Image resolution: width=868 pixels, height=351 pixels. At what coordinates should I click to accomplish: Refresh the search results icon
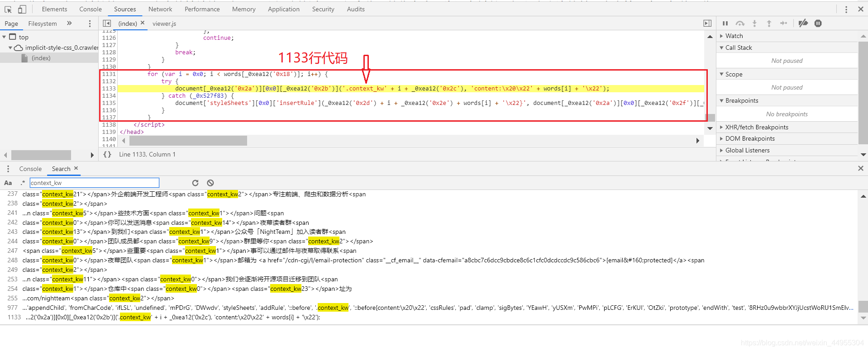point(195,183)
